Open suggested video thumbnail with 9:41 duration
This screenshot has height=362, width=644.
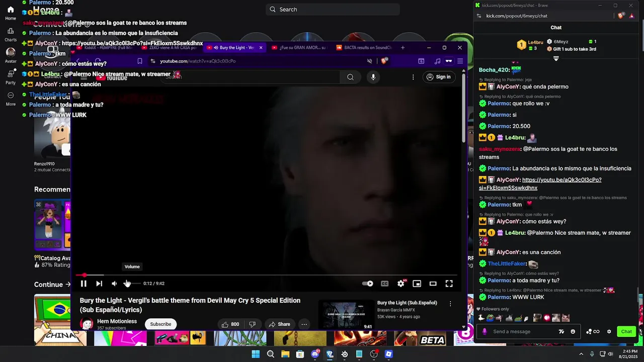347,315
